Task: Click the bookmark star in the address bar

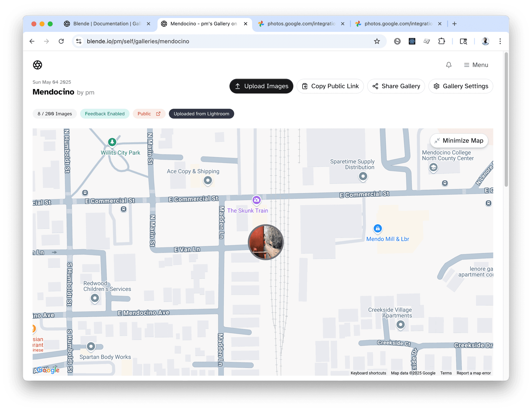Action: point(377,41)
